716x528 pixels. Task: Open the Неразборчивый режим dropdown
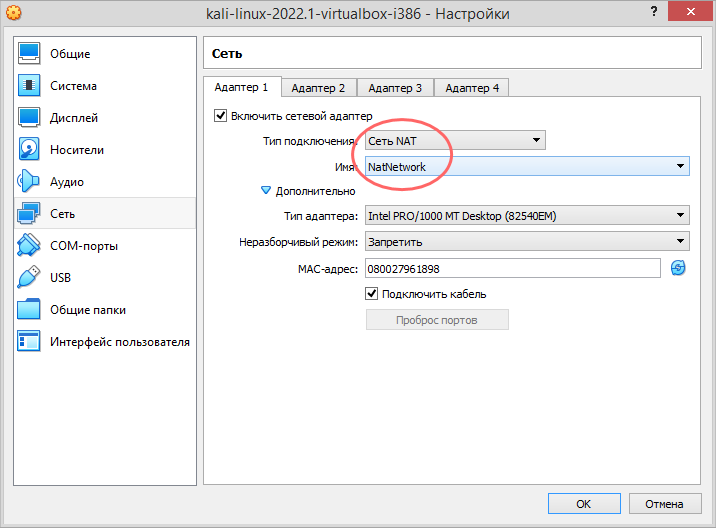[527, 241]
